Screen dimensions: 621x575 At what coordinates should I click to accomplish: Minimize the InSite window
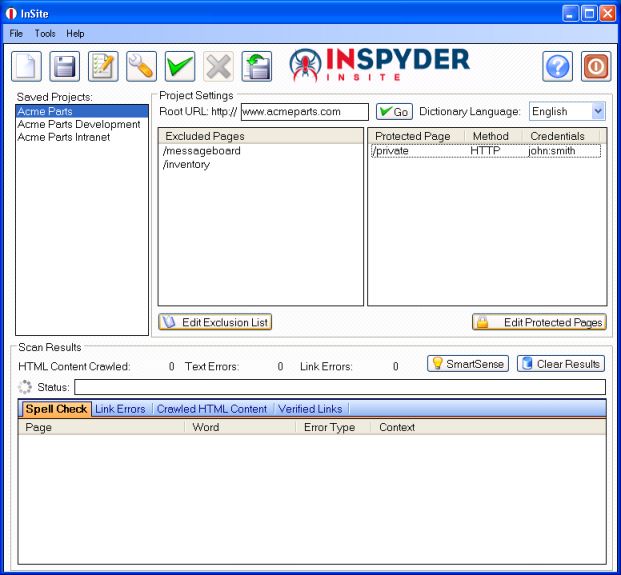[570, 14]
